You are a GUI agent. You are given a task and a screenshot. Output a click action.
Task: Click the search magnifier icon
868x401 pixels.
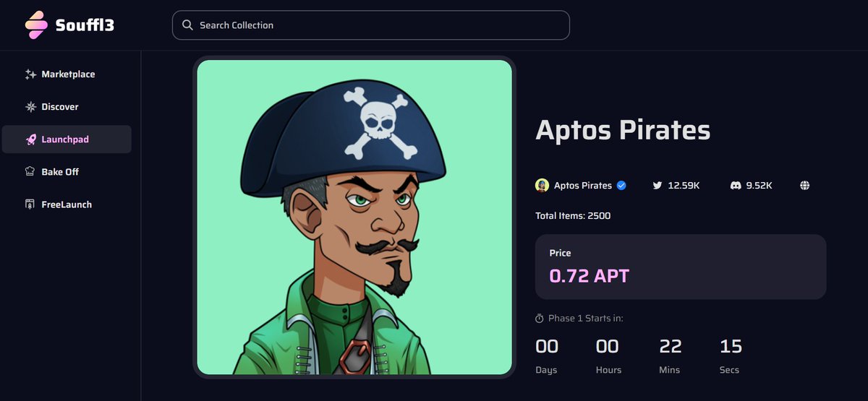(187, 25)
